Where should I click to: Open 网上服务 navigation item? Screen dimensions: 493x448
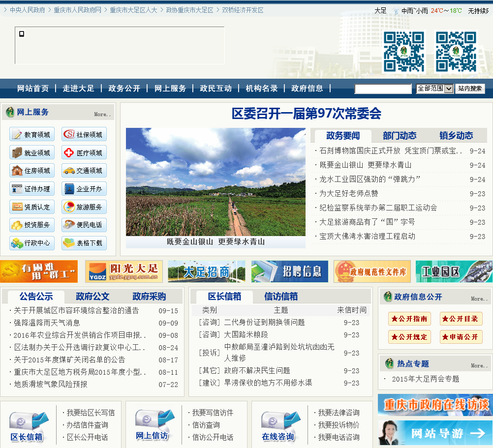pyautogui.click(x=170, y=89)
